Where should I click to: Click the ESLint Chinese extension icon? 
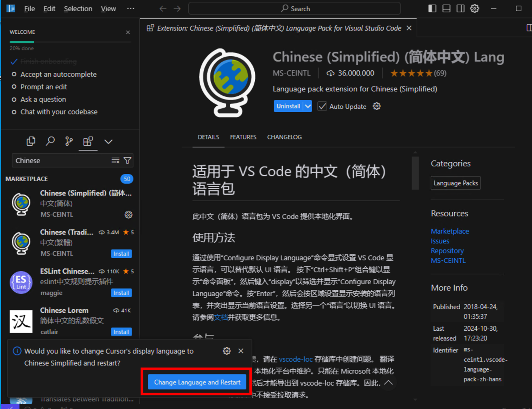tap(21, 282)
